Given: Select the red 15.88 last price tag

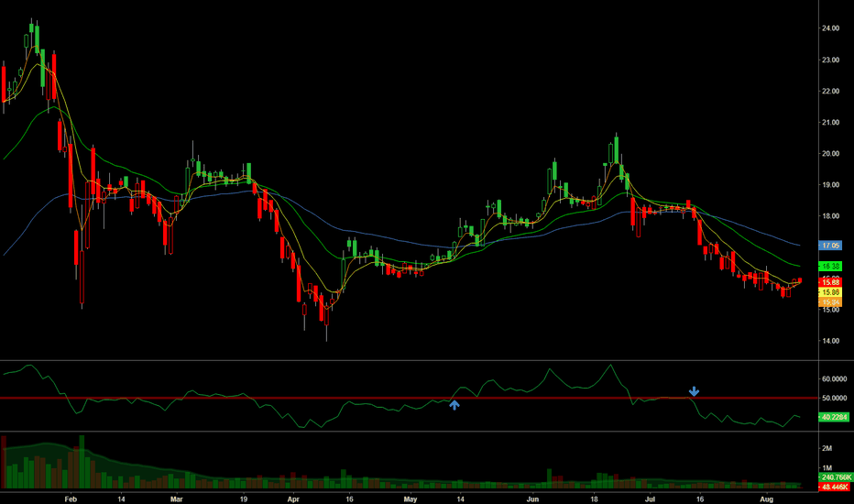Looking at the screenshot, I should pos(830,282).
